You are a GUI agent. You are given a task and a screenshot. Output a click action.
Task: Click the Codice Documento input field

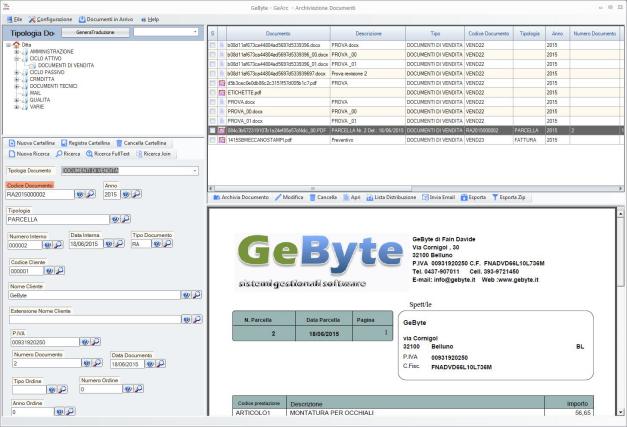coord(40,194)
